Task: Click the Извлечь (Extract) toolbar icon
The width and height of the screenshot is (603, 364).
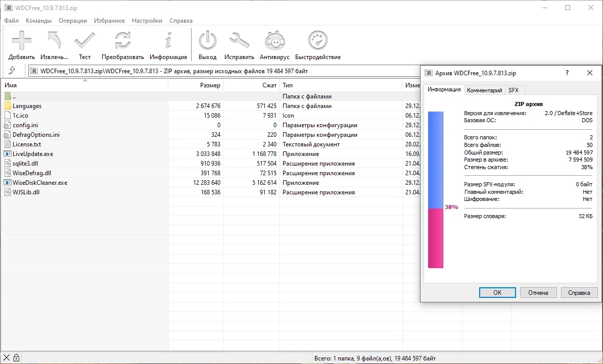Action: pyautogui.click(x=54, y=40)
